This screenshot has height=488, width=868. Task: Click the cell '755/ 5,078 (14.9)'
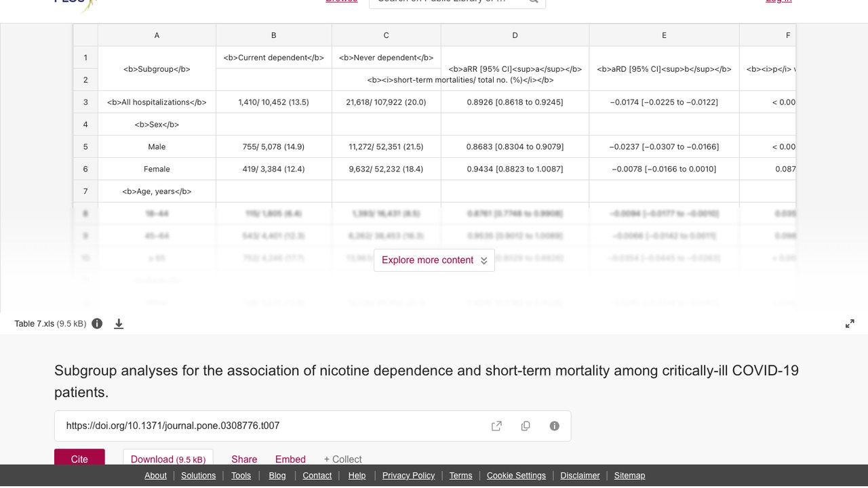click(x=274, y=146)
